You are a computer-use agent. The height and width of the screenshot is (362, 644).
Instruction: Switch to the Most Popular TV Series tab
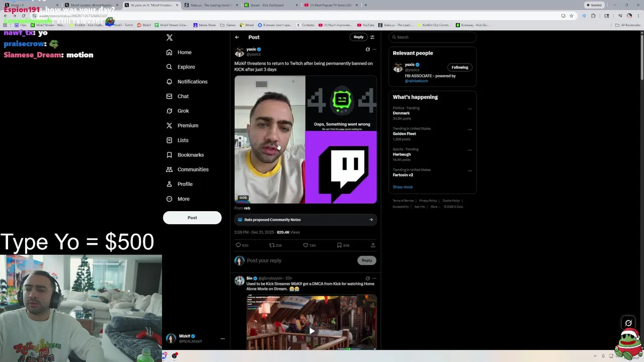click(331, 5)
